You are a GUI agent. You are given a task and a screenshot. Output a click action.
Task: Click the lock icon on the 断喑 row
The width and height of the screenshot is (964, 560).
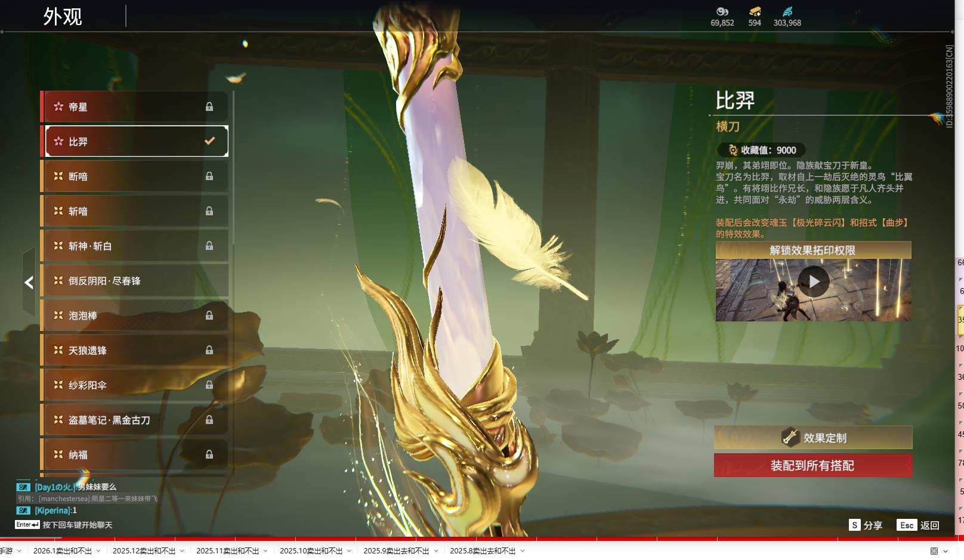click(209, 176)
